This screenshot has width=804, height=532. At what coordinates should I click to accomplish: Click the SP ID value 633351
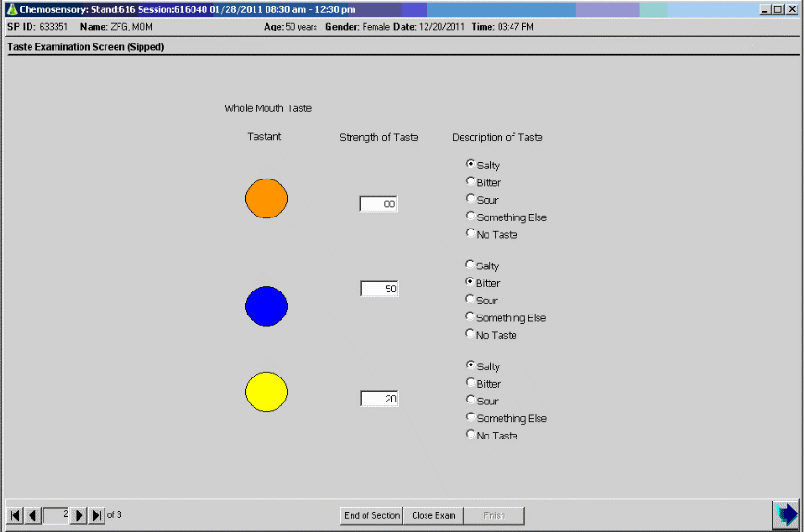pos(54,27)
